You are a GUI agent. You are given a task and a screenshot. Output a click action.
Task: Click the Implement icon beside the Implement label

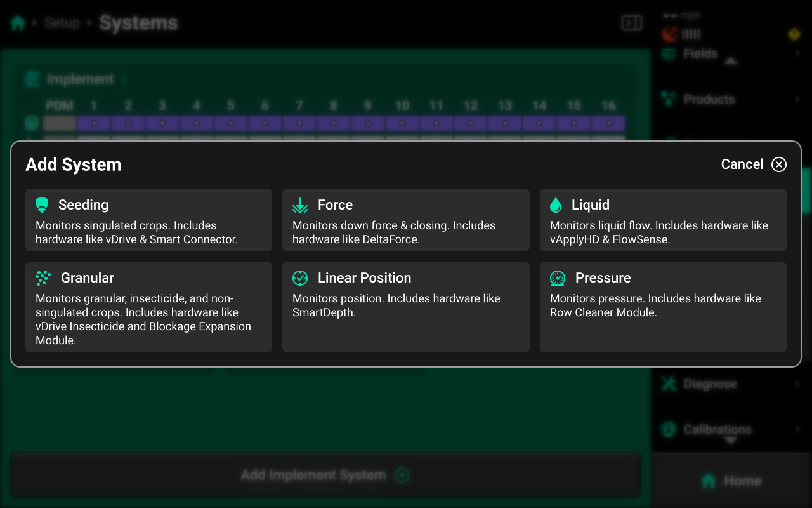coord(31,79)
